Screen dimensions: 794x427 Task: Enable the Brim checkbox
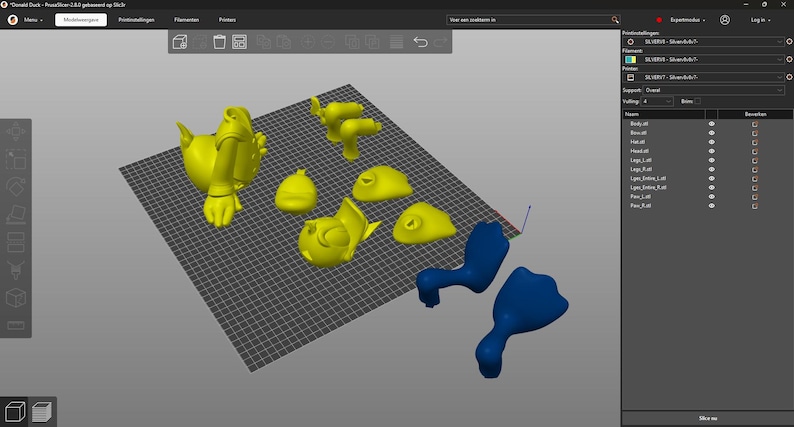(x=698, y=101)
